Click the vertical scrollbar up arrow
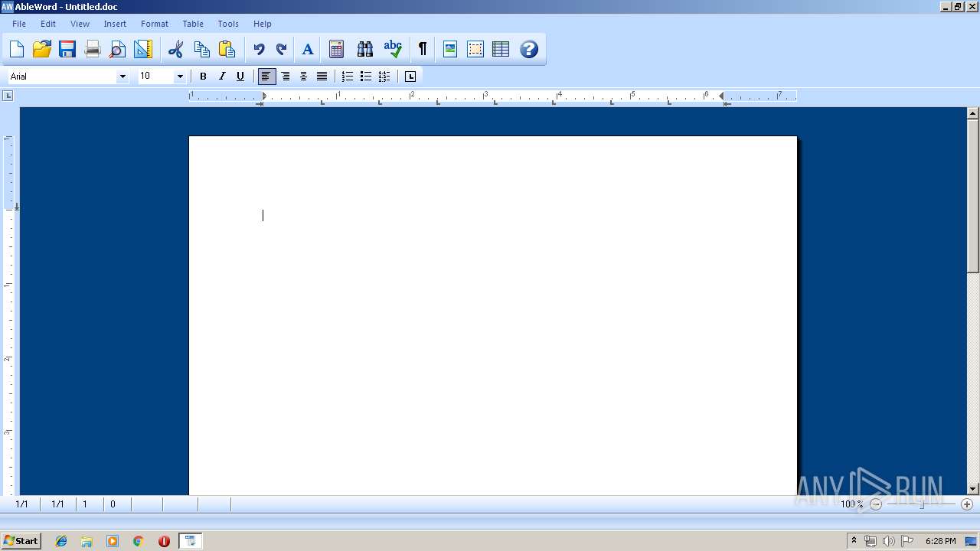The height and width of the screenshot is (551, 980). [x=973, y=113]
